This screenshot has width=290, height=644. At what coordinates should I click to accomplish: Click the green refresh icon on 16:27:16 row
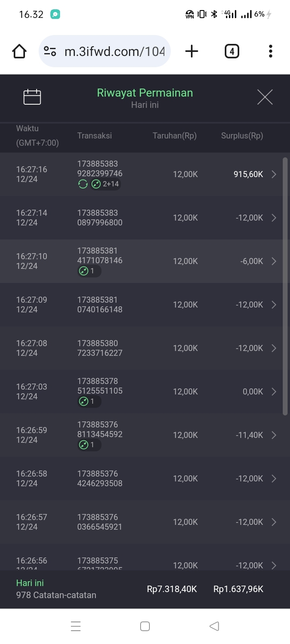pyautogui.click(x=83, y=184)
